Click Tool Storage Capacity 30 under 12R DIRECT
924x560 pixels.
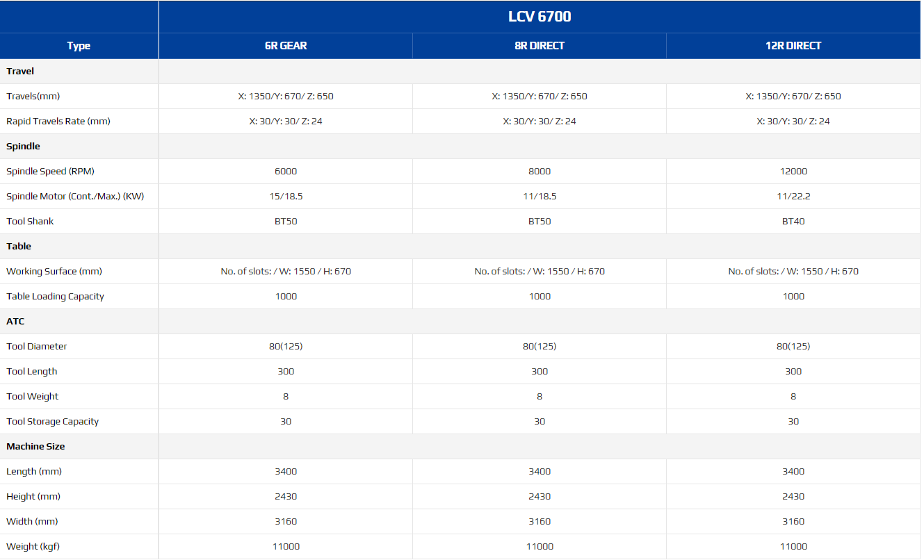click(x=793, y=421)
